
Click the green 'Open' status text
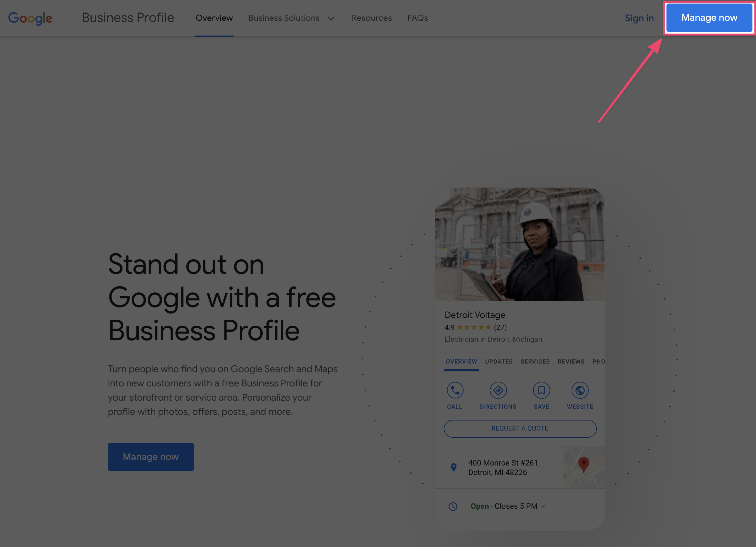click(x=480, y=506)
